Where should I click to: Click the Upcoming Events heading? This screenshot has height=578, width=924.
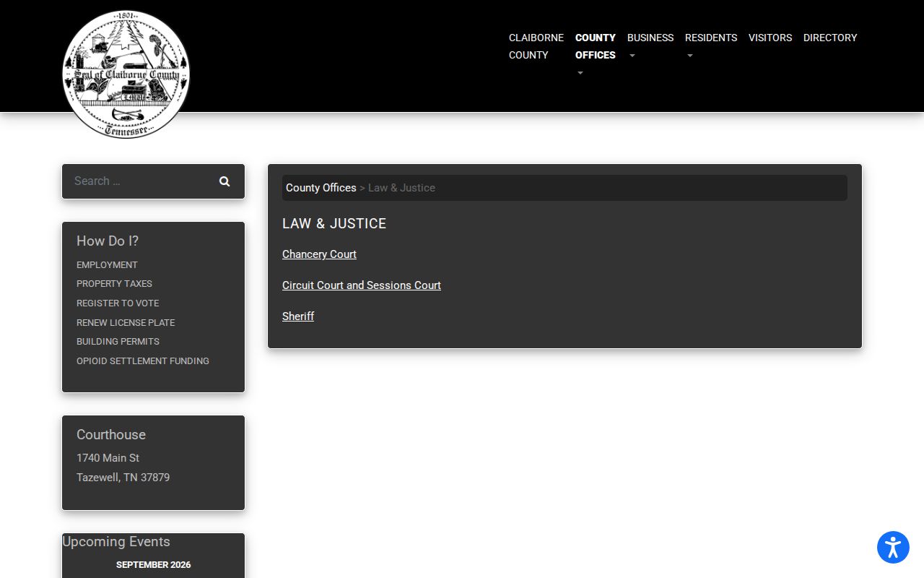coord(116,542)
